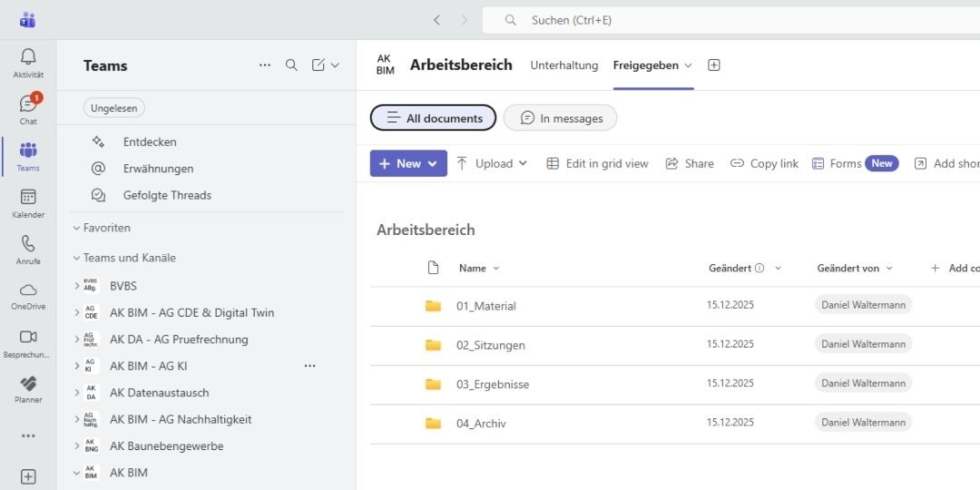Click Copy link in the toolbar
The width and height of the screenshot is (980, 490).
pyautogui.click(x=764, y=163)
